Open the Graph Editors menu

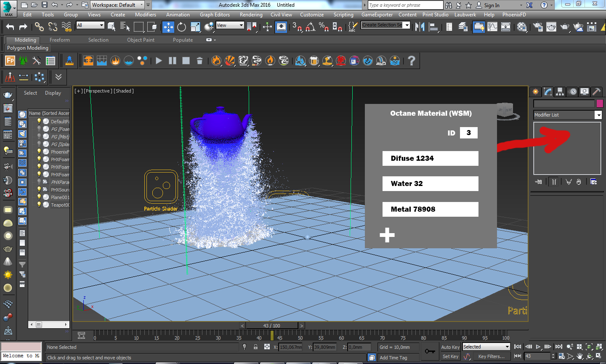215,15
